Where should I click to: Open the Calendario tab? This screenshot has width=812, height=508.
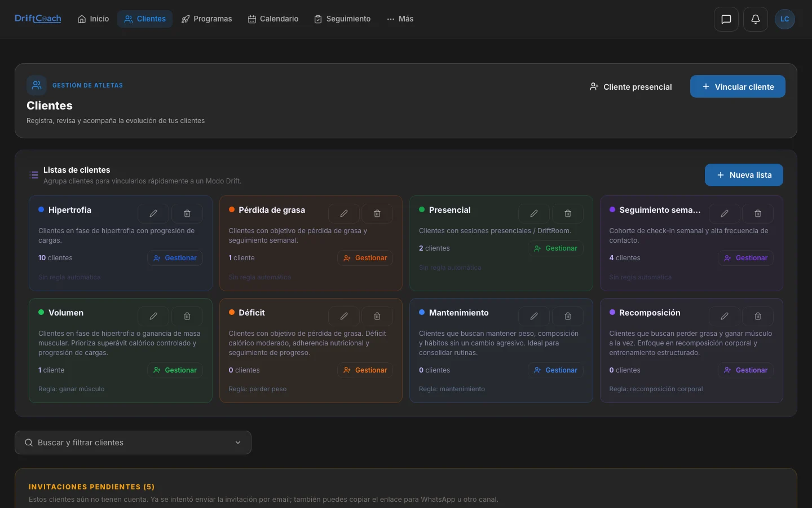273,19
